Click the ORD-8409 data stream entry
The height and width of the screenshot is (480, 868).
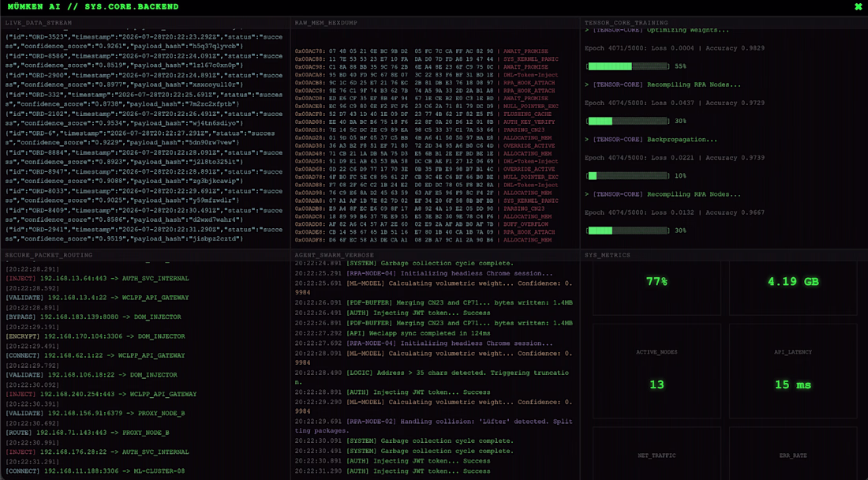(144, 216)
